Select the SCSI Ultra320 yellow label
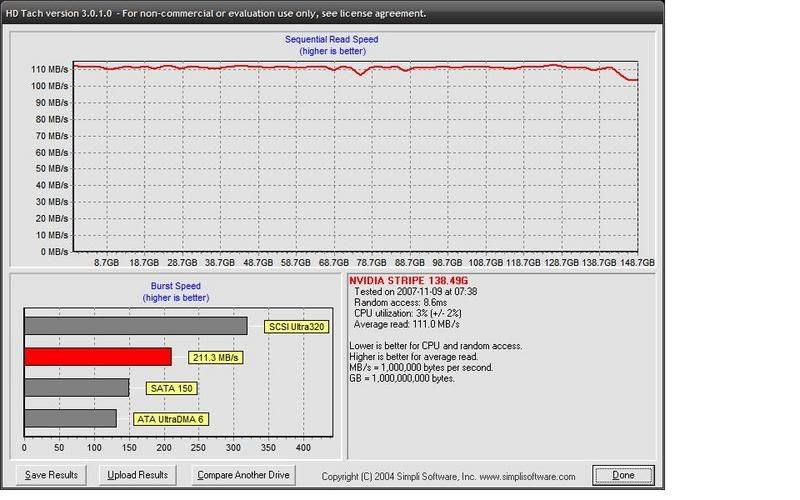 coord(298,326)
